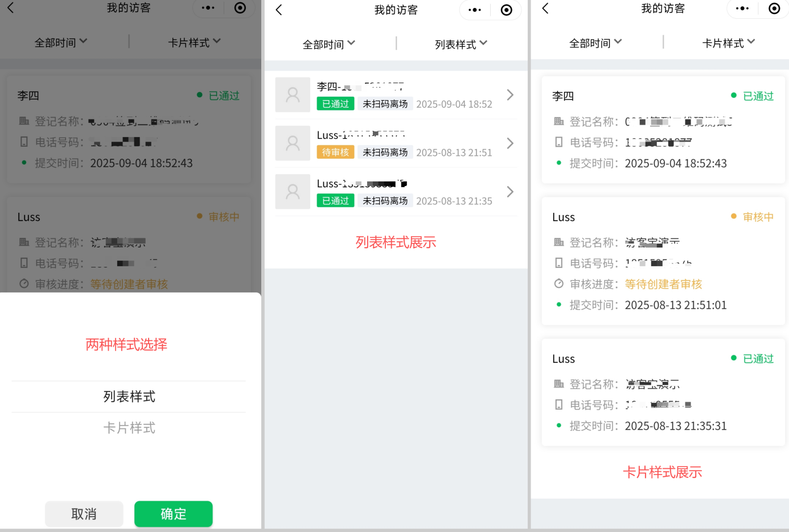789x532 pixels.
Task: Click avatar icon of 李四 list entry
Action: [293, 95]
